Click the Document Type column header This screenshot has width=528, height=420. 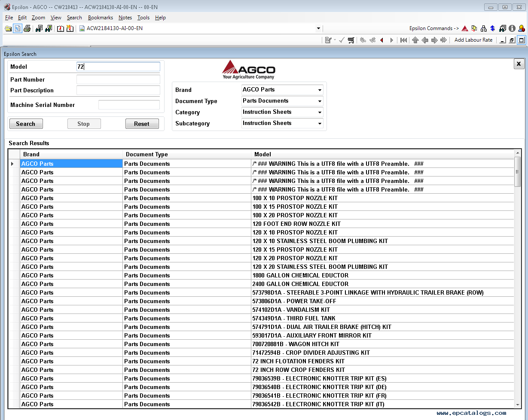click(187, 154)
